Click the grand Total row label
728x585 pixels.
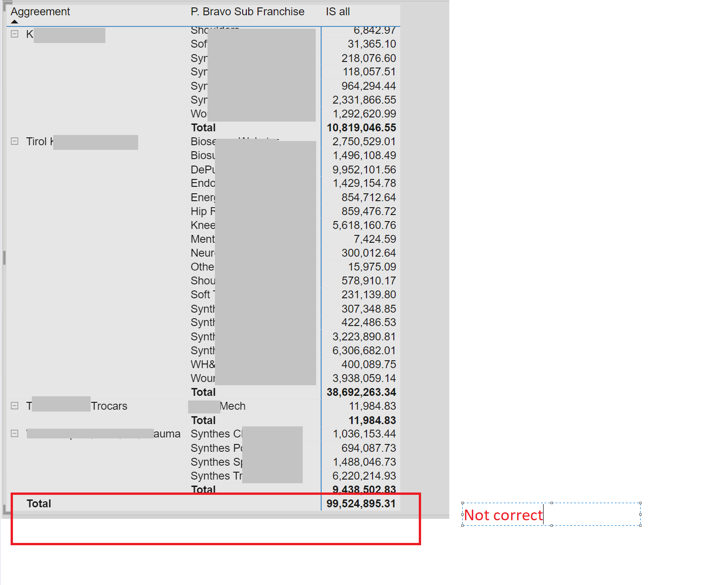(x=39, y=504)
